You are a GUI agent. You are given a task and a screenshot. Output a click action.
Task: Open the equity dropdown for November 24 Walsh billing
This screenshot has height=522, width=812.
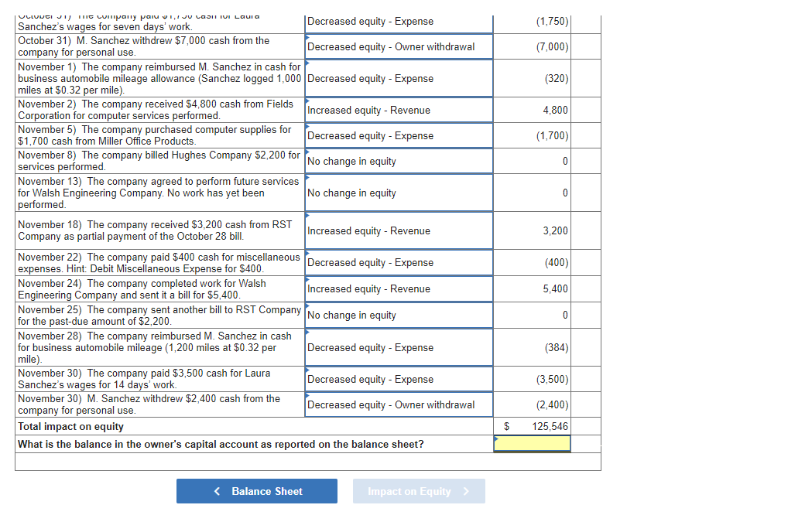point(398,288)
